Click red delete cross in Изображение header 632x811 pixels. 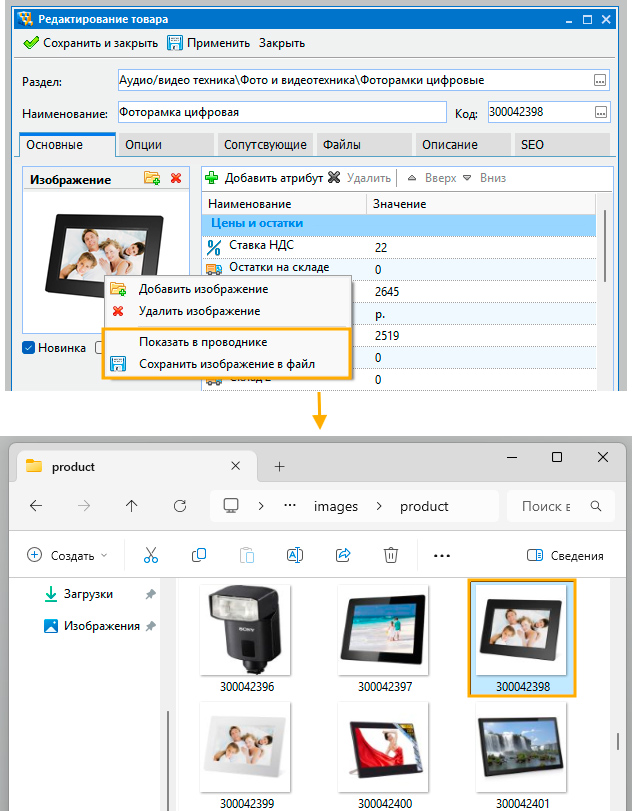176,178
